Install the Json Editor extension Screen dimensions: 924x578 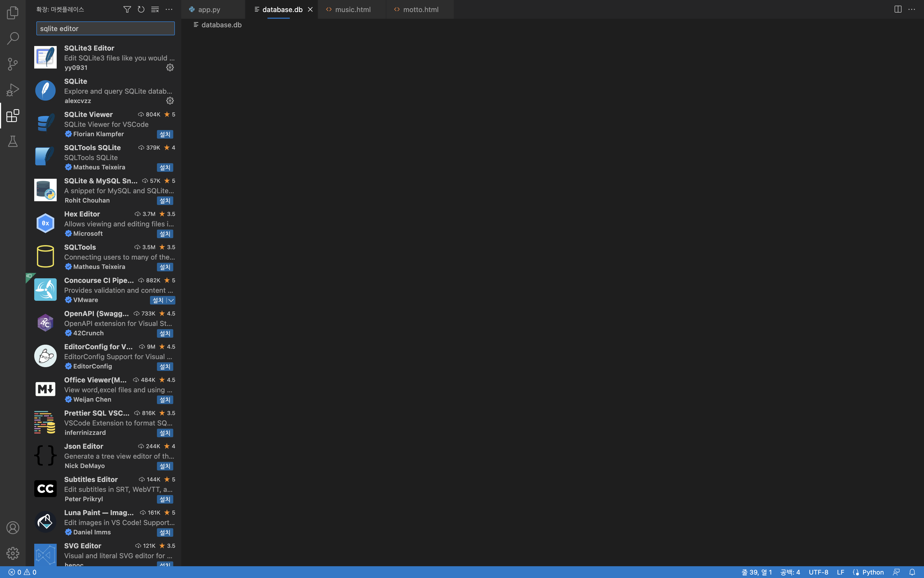(x=165, y=466)
